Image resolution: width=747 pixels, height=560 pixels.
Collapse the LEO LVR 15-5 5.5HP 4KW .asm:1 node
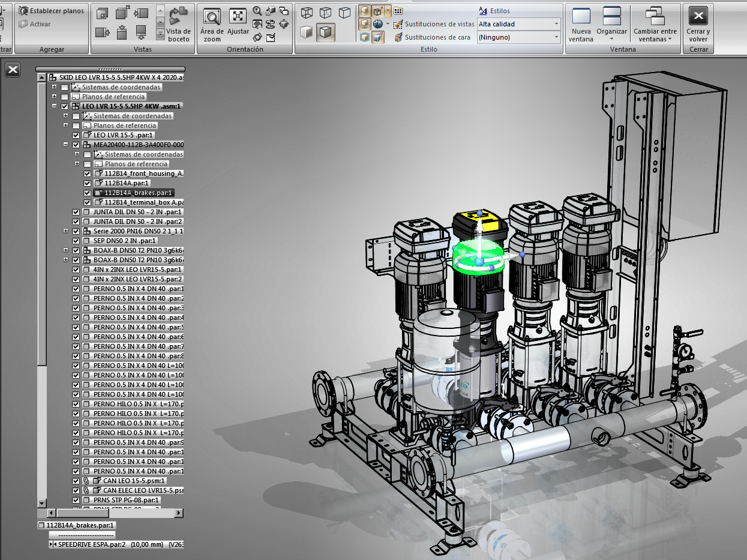pyautogui.click(x=54, y=106)
